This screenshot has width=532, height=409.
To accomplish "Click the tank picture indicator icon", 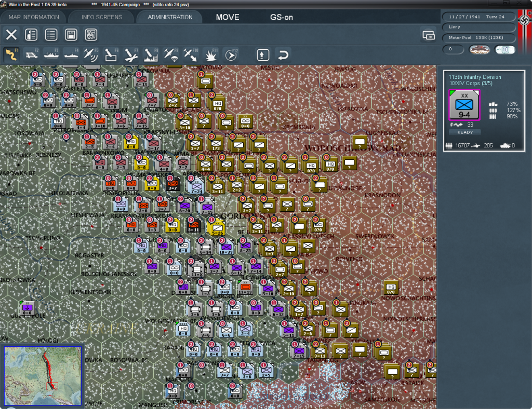I will click(479, 49).
